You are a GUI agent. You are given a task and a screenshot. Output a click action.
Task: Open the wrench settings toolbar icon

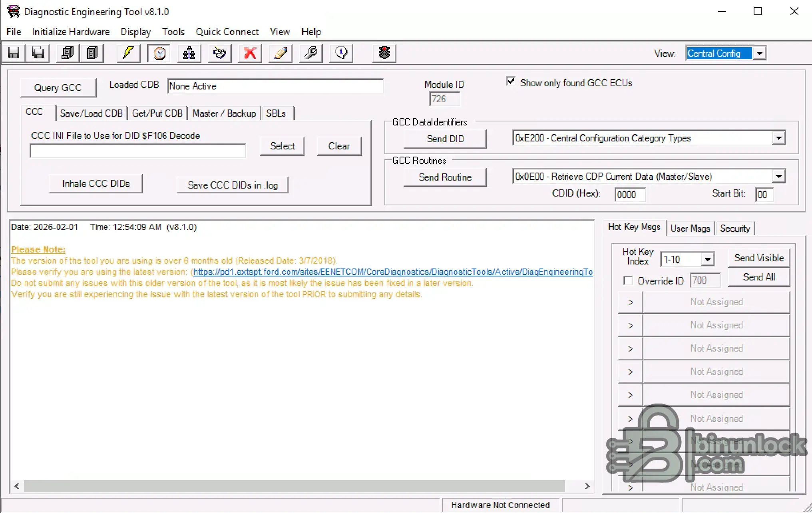311,53
